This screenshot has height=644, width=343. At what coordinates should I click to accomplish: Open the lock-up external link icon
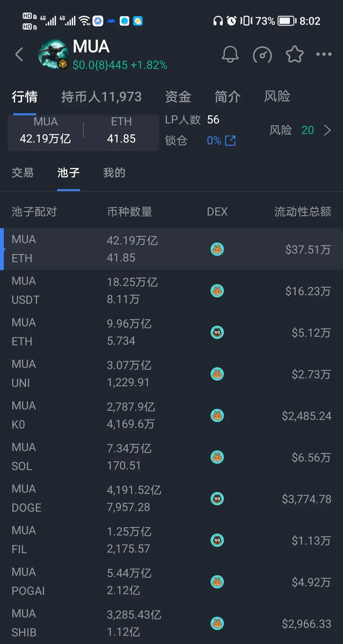click(230, 140)
